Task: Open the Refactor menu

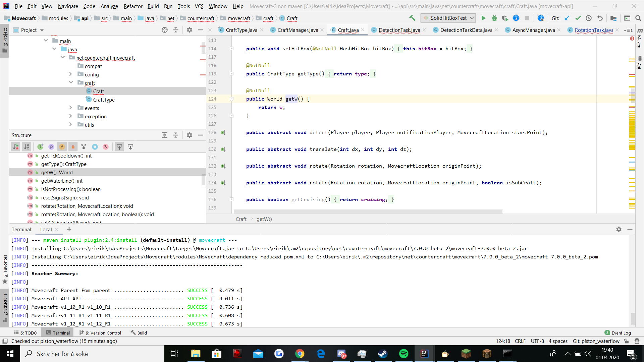Action: point(133,6)
